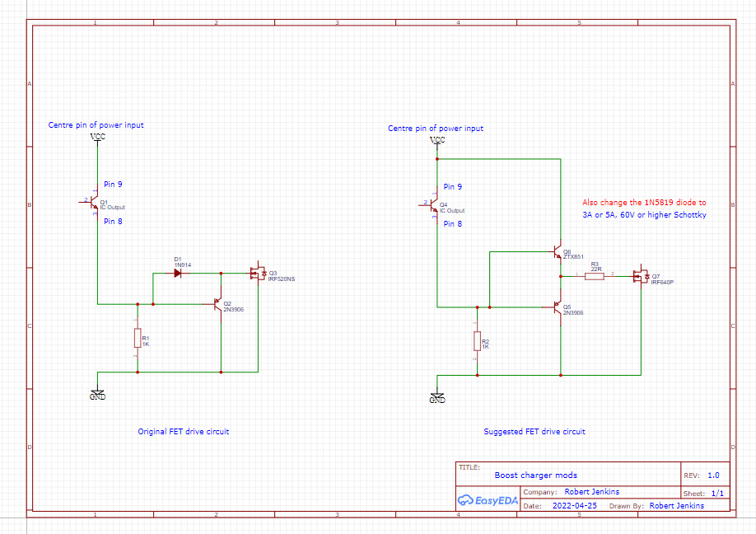Viewport: 756px width, 534px height.
Task: Select the Q1 IC Output transistor symbol
Action: [92, 202]
